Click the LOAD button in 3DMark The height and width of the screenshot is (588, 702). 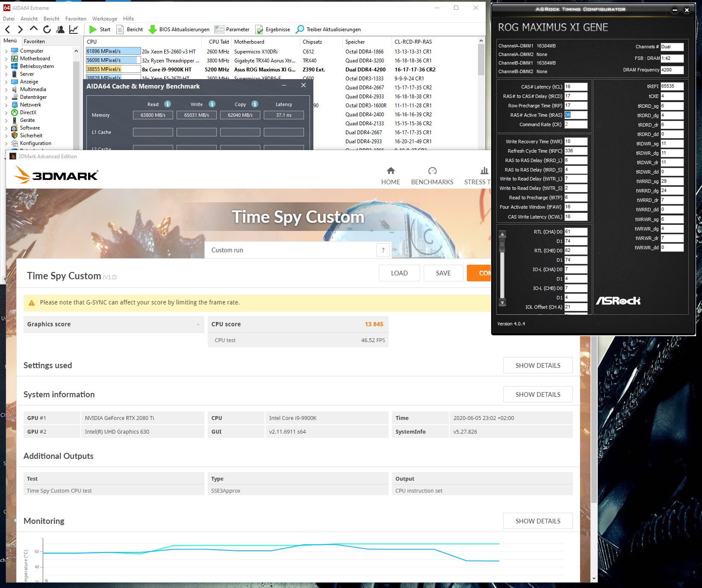click(399, 273)
